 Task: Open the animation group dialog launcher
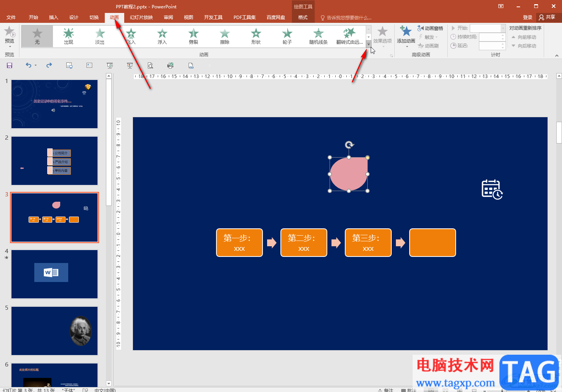391,56
